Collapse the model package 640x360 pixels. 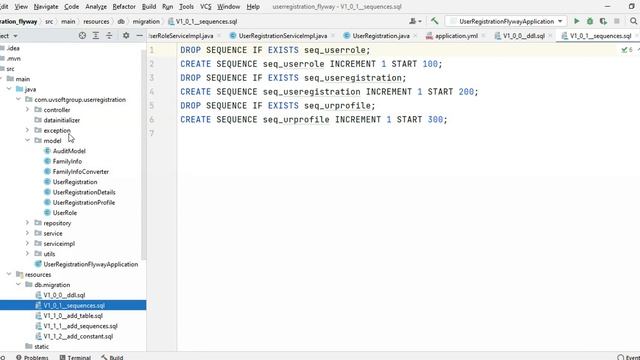coord(27,140)
